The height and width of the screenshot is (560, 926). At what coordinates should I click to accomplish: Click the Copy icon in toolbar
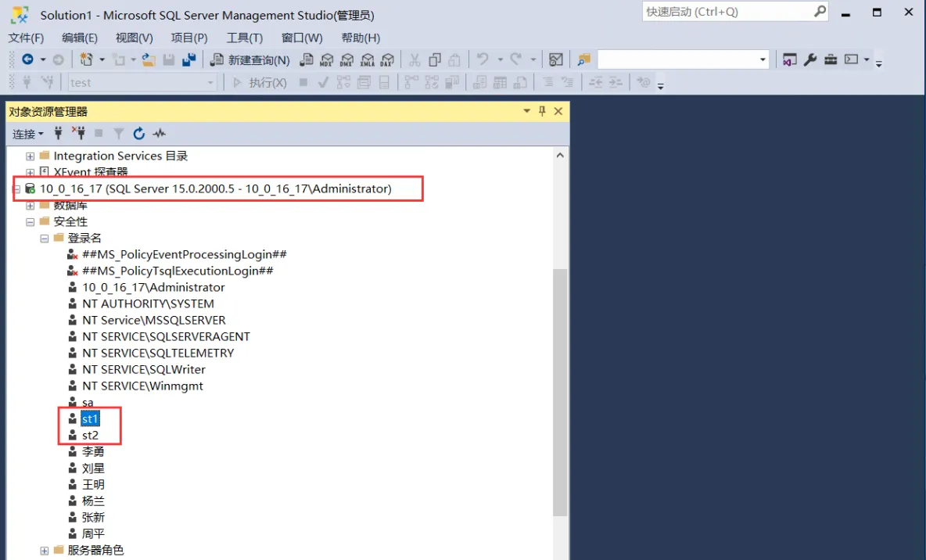(x=435, y=59)
